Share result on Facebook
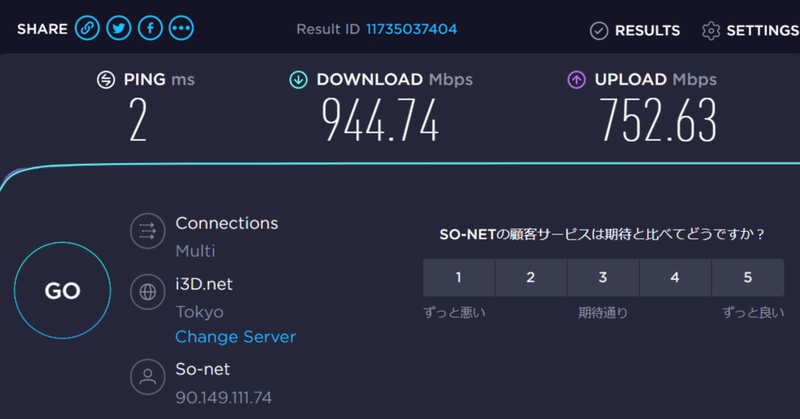 [x=150, y=29]
